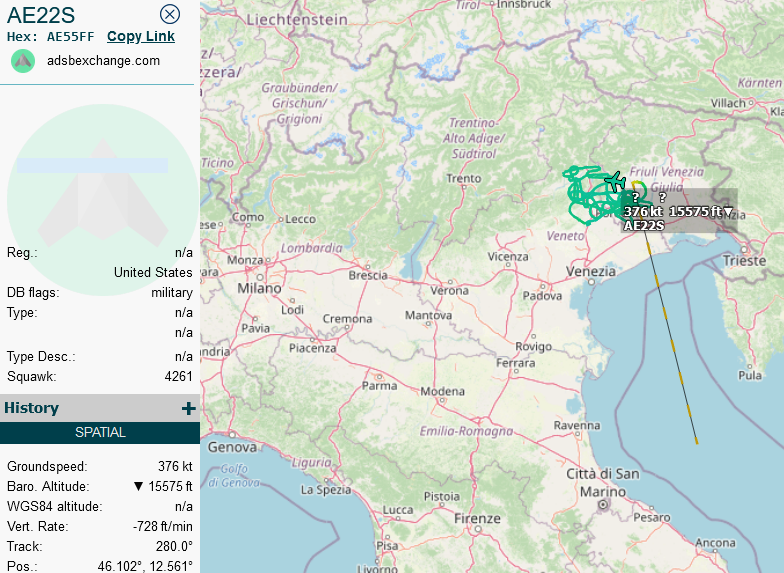The height and width of the screenshot is (573, 784).
Task: Click the United States country text
Action: (x=153, y=272)
